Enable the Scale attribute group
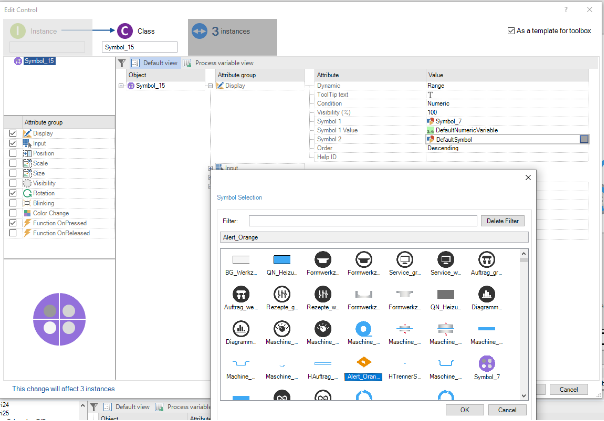 (x=13, y=163)
